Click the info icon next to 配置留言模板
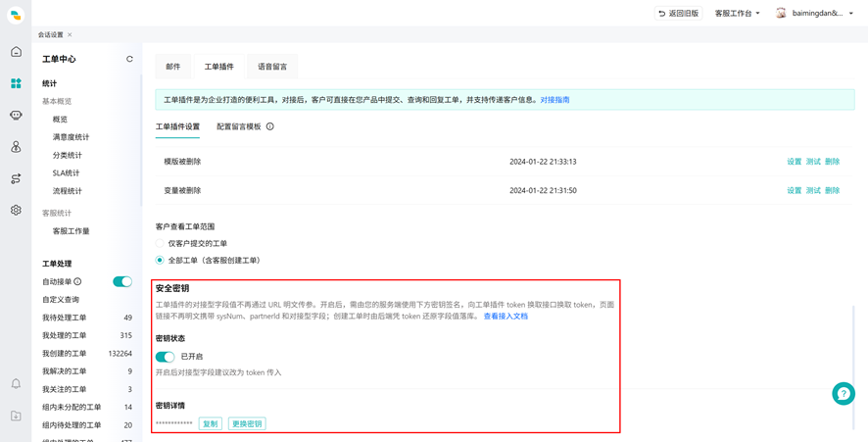 [270, 126]
